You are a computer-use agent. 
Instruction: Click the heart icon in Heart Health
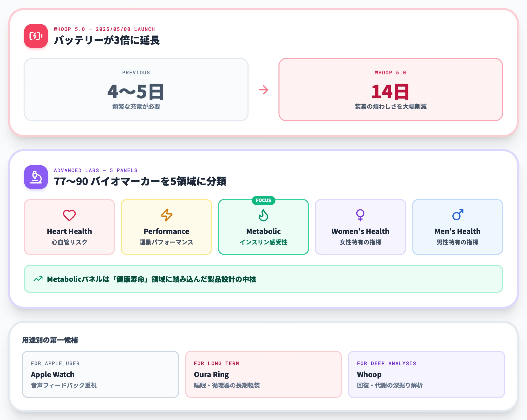pos(69,215)
